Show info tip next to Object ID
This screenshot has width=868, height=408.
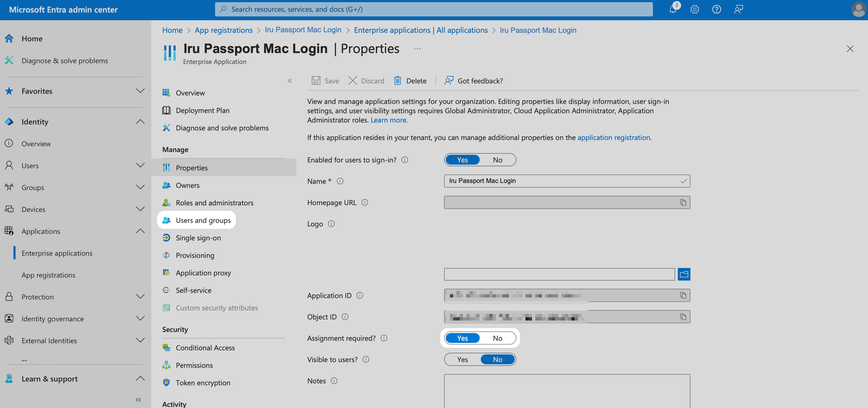(345, 317)
